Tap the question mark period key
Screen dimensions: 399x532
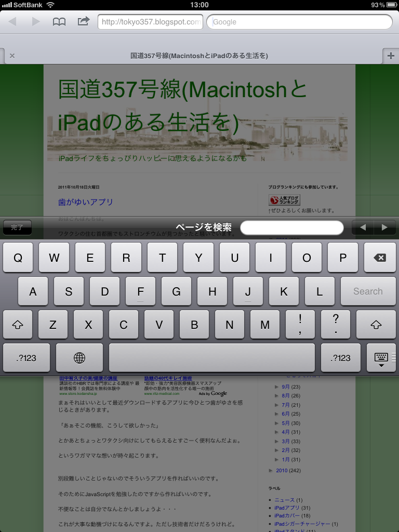(336, 325)
